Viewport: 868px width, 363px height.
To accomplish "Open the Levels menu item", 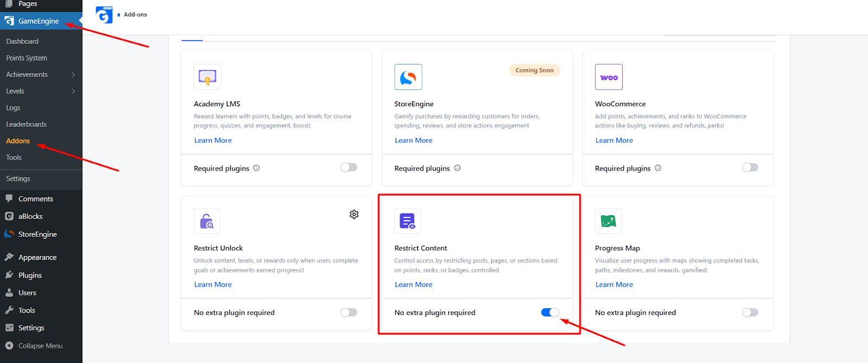I will click(15, 91).
